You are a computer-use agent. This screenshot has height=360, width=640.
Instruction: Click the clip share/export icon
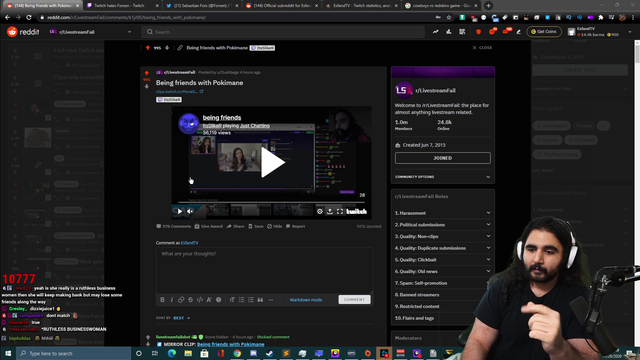pos(330,211)
